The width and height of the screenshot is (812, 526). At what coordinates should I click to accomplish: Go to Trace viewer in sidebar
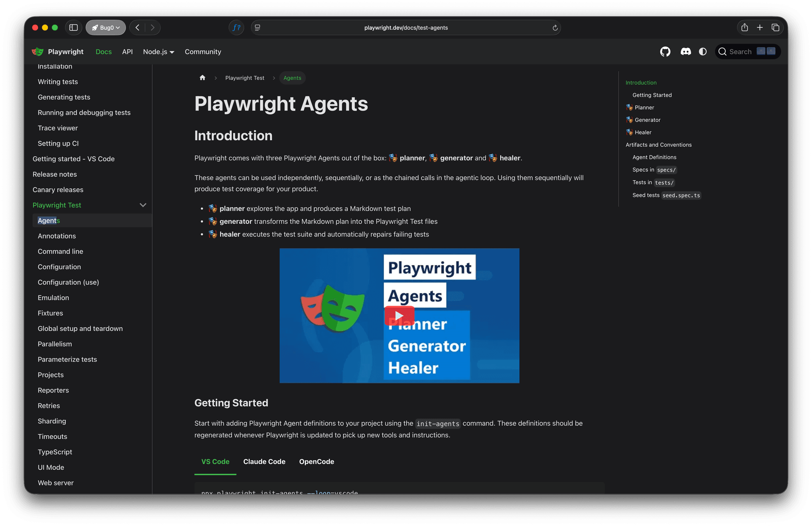coord(58,128)
